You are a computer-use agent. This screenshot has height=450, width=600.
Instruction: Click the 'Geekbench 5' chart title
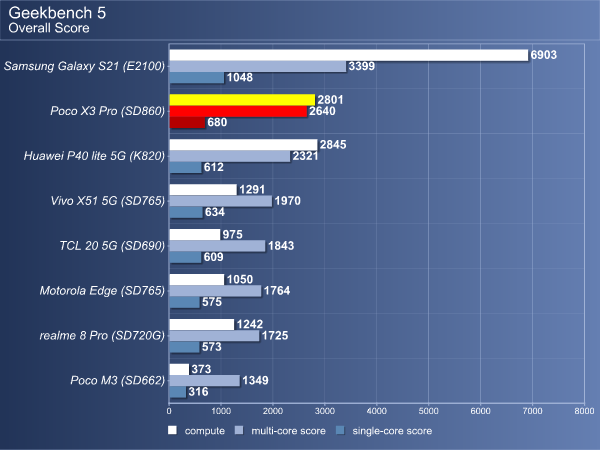coord(57,13)
